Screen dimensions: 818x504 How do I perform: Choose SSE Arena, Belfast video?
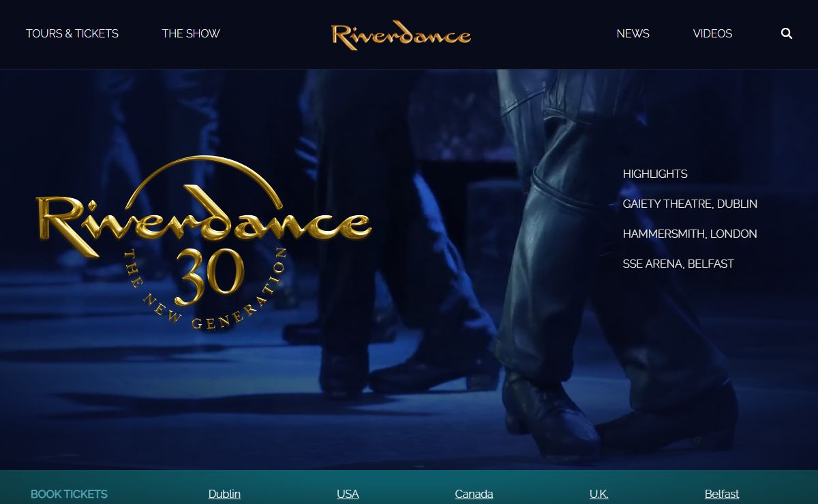[x=678, y=264]
